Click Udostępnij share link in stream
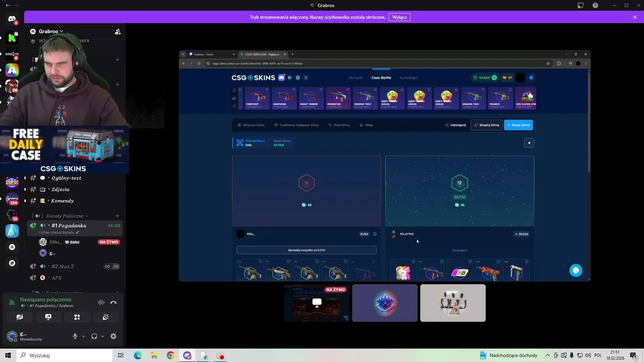644x362 pixels. [455, 125]
